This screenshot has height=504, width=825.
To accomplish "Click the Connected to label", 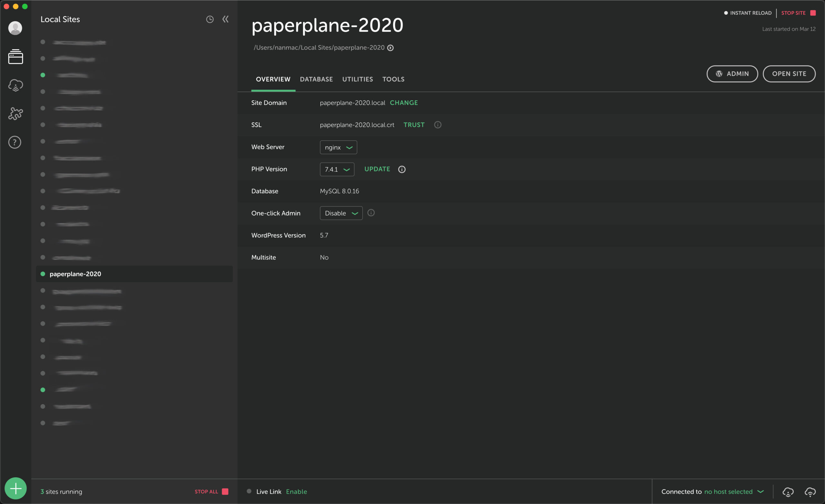I will click(x=681, y=492).
